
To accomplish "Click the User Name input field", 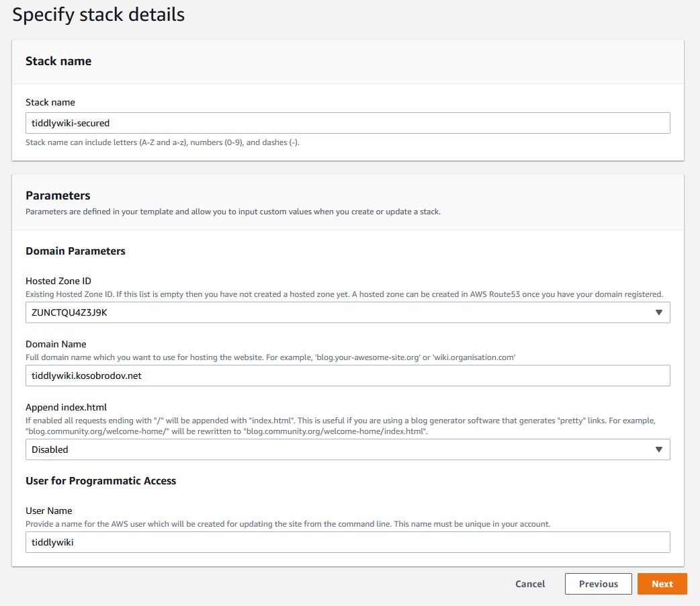I will [x=347, y=542].
